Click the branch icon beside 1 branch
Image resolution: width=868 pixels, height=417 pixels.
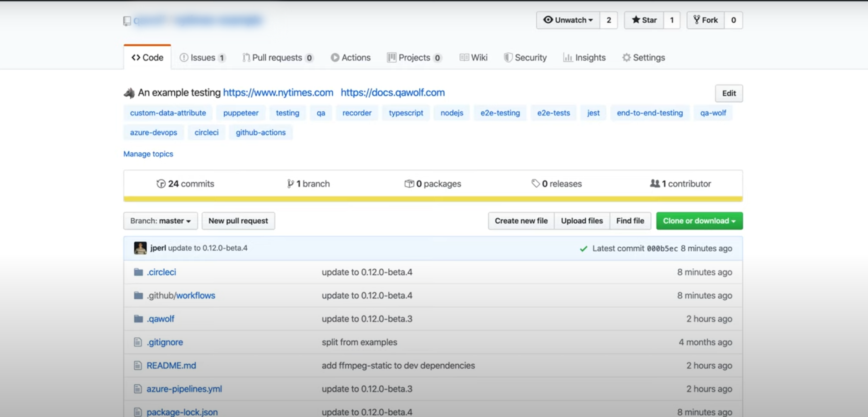290,184
